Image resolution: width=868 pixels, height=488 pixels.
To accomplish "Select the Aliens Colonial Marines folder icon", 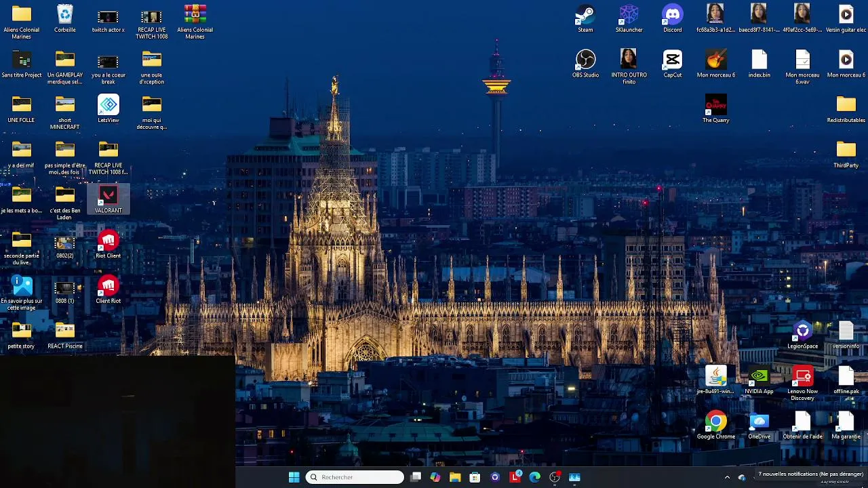I will (22, 14).
